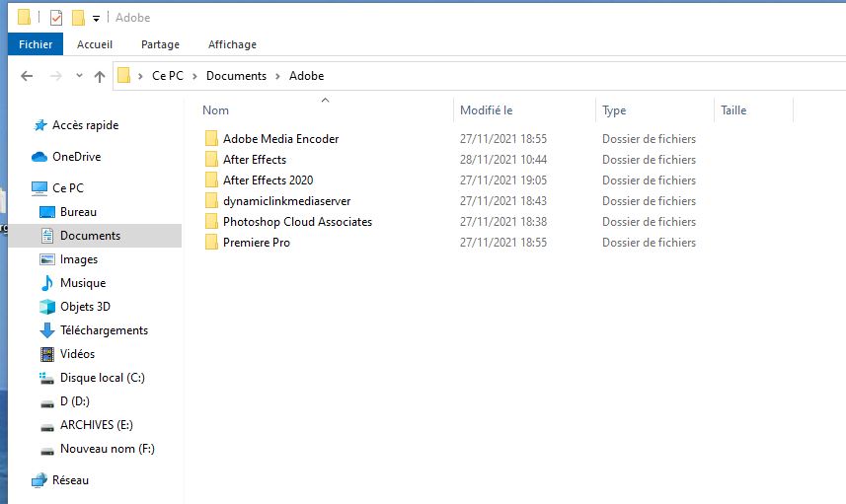
Task: Expand the chevron after Ce PC breadcrumb
Action: (194, 77)
